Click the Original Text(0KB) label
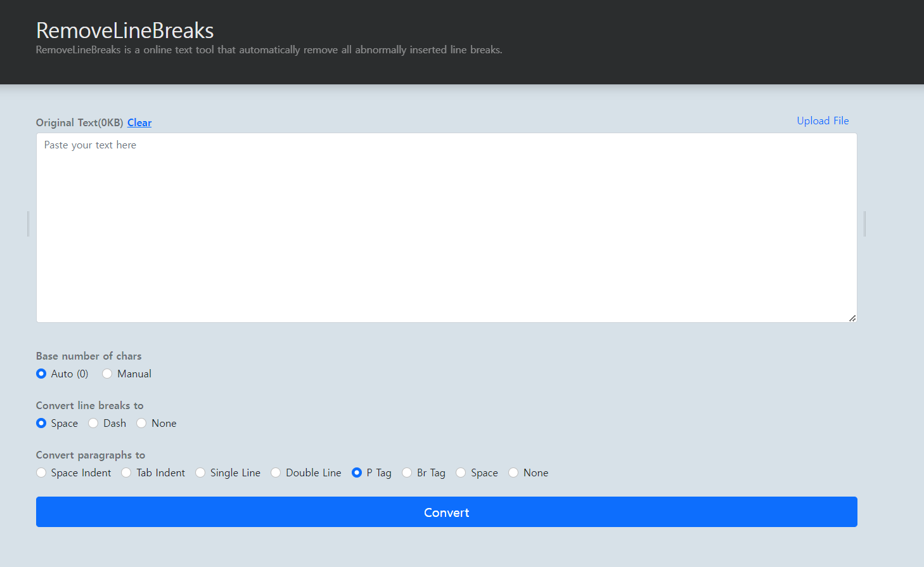This screenshot has height=567, width=924. (79, 122)
